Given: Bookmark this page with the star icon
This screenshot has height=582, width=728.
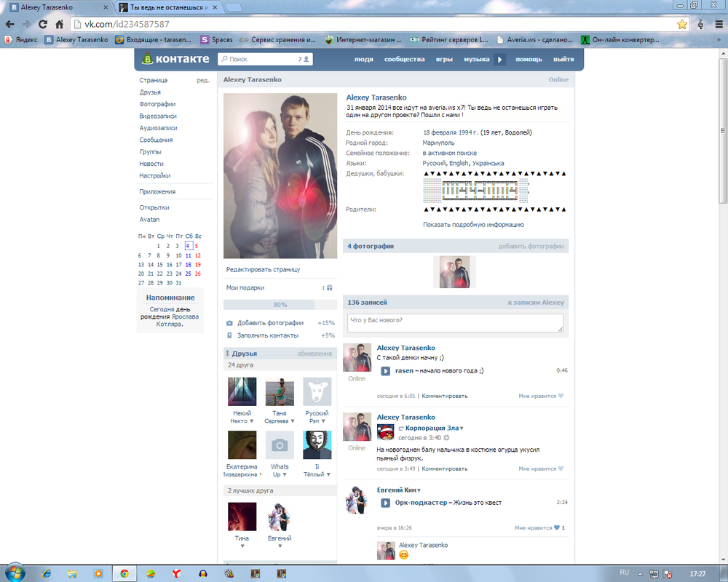Looking at the screenshot, I should [x=682, y=24].
